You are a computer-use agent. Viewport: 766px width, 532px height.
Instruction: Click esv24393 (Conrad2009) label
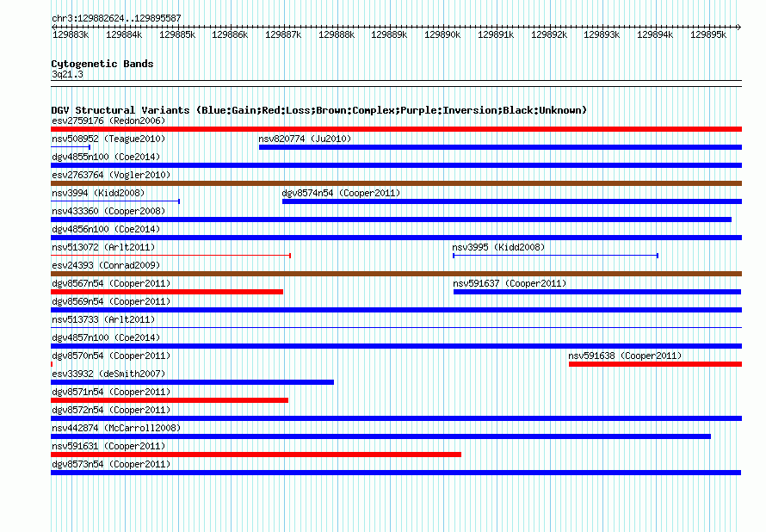[x=106, y=265]
